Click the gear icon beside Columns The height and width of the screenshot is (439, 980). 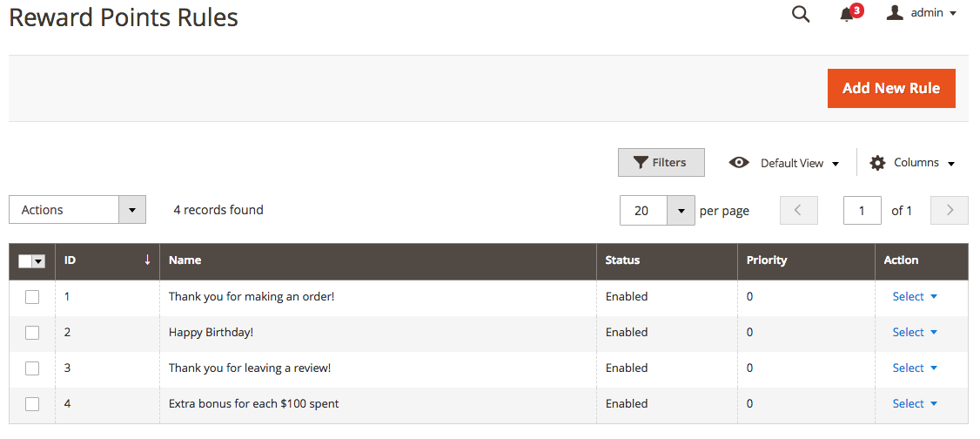point(877,163)
